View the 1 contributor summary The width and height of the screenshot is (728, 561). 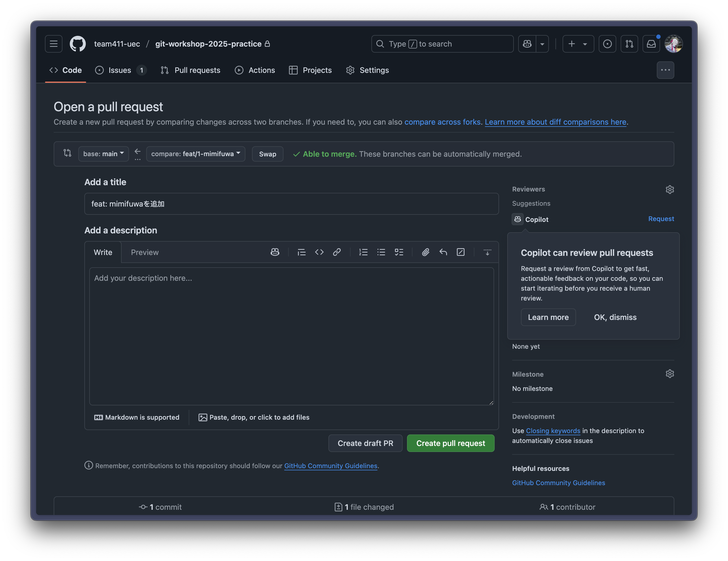[x=567, y=507]
